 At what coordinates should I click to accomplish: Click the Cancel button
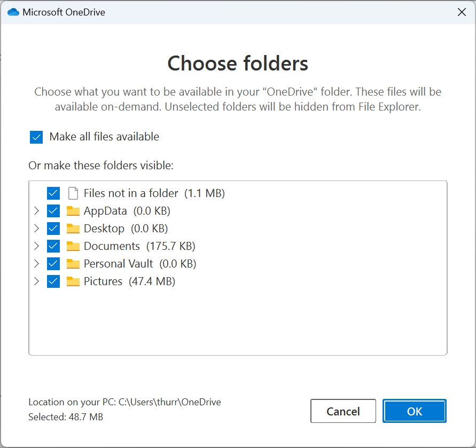(x=343, y=411)
